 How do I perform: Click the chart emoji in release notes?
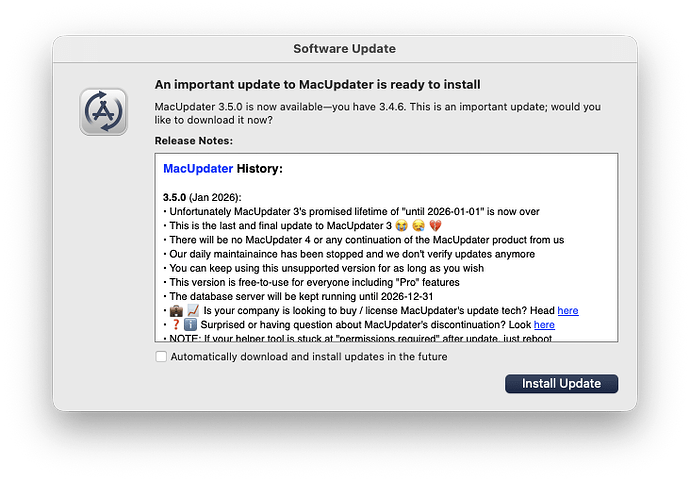193,311
